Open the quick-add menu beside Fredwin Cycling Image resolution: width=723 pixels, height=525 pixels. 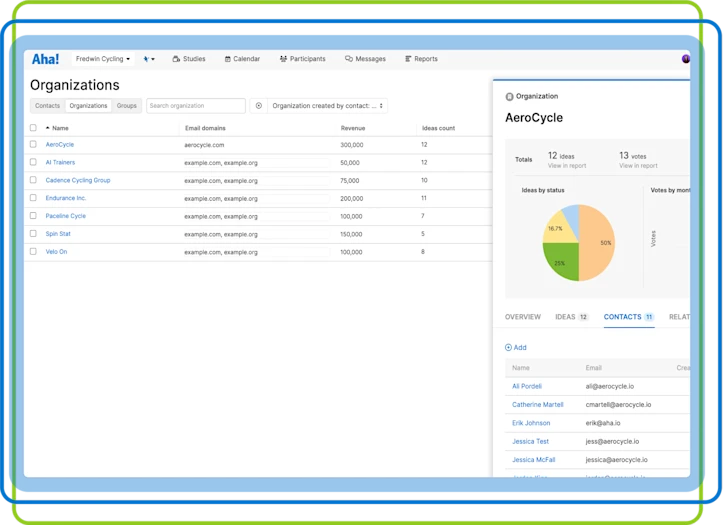148,59
